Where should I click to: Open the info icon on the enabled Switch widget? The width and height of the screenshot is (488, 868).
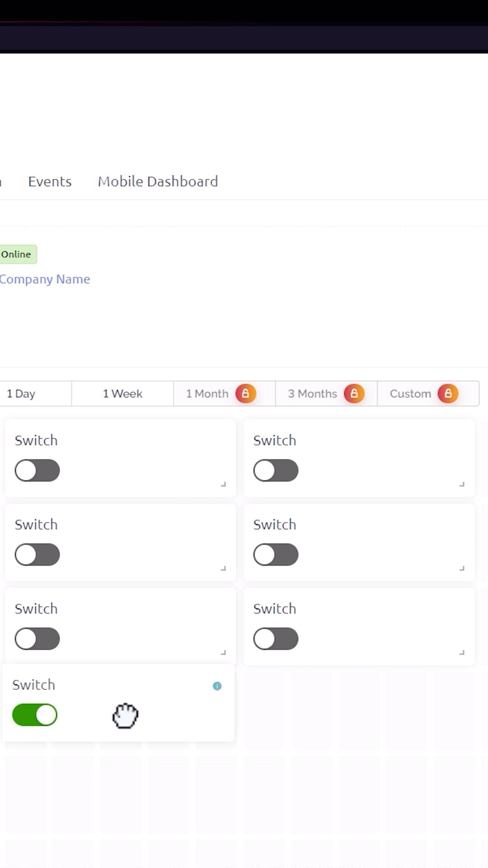coord(217,686)
